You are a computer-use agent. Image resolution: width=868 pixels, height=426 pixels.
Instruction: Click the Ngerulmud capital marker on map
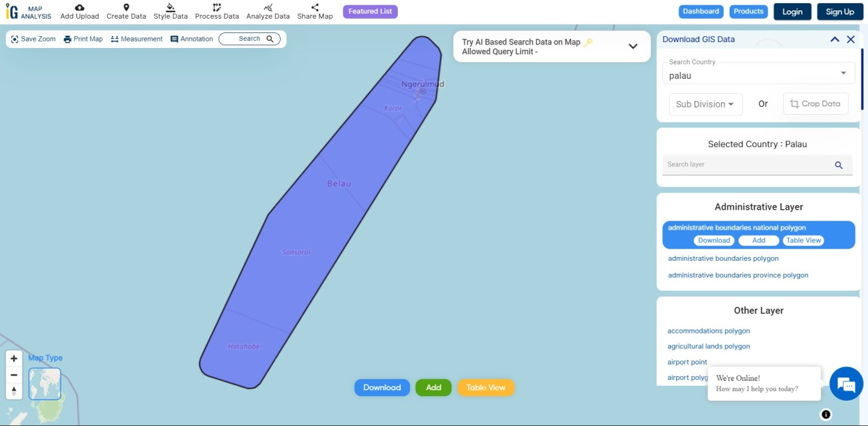(423, 91)
